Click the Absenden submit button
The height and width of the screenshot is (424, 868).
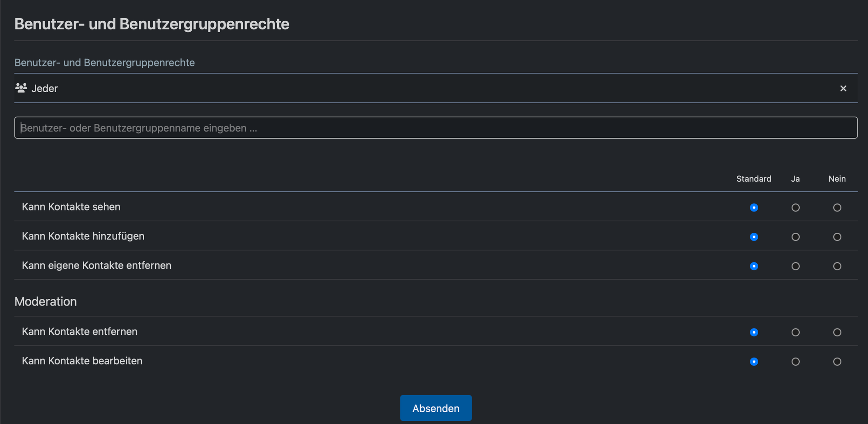click(435, 408)
